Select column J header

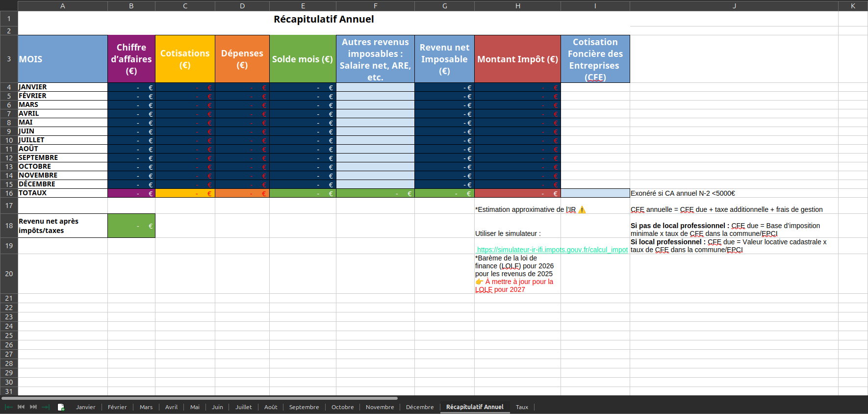[734, 6]
